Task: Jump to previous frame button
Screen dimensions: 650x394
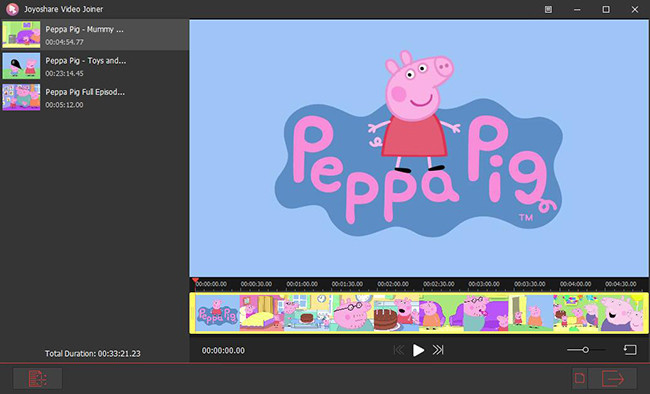Action: [x=398, y=350]
